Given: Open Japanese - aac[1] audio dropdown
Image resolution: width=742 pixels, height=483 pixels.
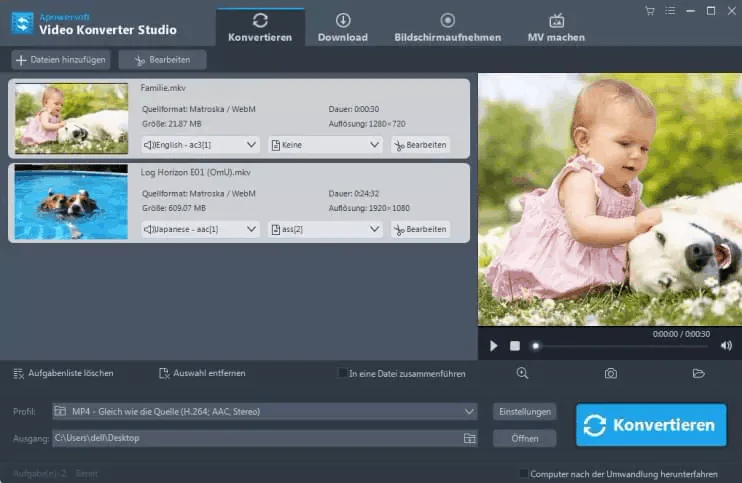Looking at the screenshot, I should 200,229.
